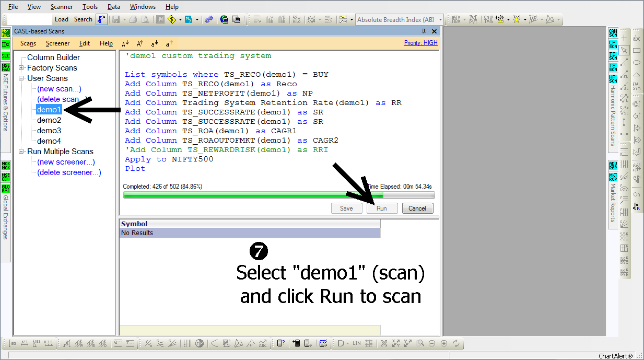
Task: Open the Screener menu in CASL panel
Action: pyautogui.click(x=57, y=43)
